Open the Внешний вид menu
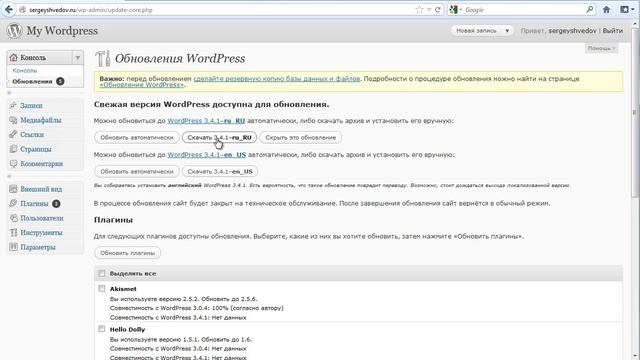The width and height of the screenshot is (640, 360). 41,189
